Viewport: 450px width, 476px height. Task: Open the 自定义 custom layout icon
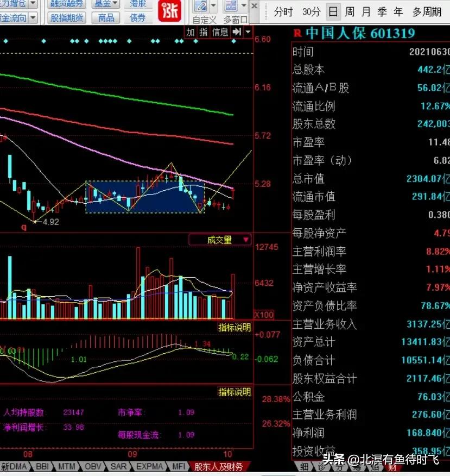click(200, 7)
